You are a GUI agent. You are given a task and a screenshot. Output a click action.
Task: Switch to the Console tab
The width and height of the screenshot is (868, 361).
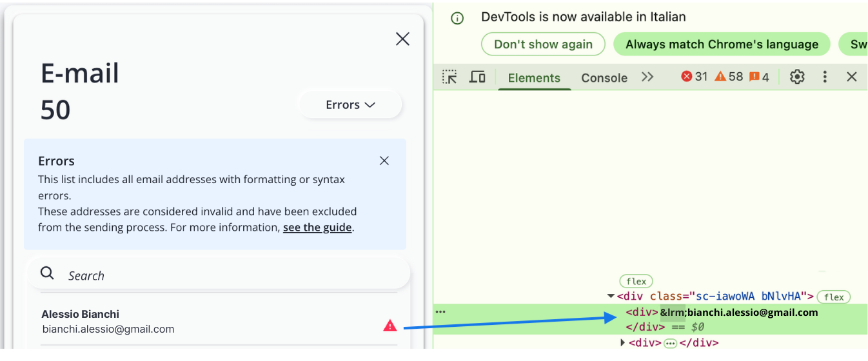[604, 78]
